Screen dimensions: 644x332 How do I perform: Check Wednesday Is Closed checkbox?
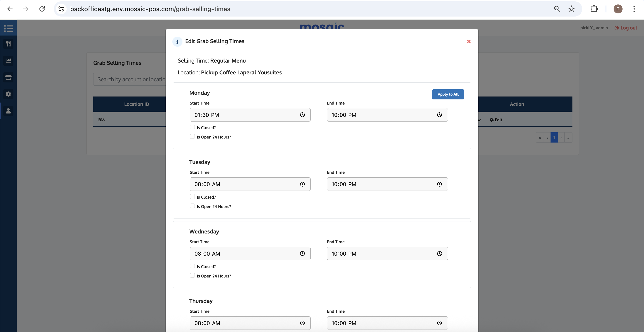pyautogui.click(x=192, y=266)
